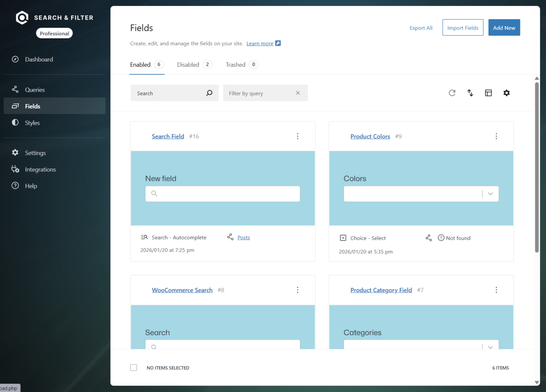Viewport: 546px width, 392px height.
Task: Open Queries in the sidebar
Action: tap(54, 90)
